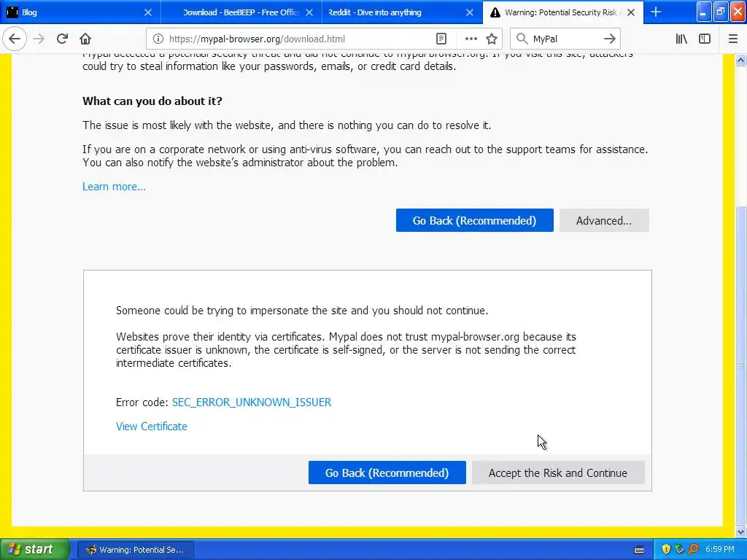Switch to Download - BeeBEEP tab
The height and width of the screenshot is (560, 747).
[x=241, y=12]
